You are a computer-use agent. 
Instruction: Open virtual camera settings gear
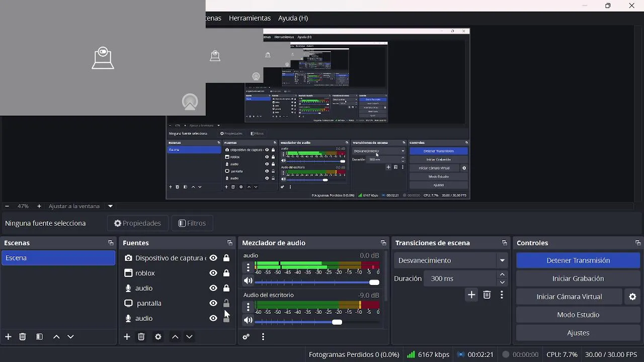[x=633, y=297]
